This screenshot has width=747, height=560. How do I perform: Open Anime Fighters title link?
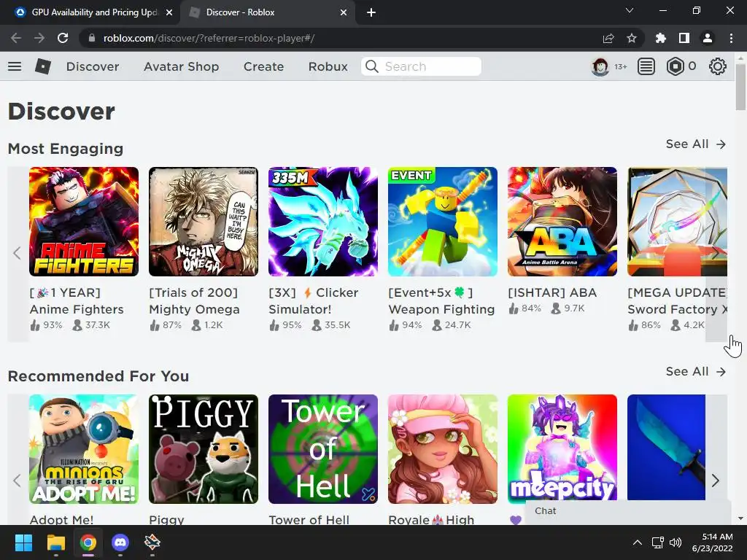click(x=77, y=301)
